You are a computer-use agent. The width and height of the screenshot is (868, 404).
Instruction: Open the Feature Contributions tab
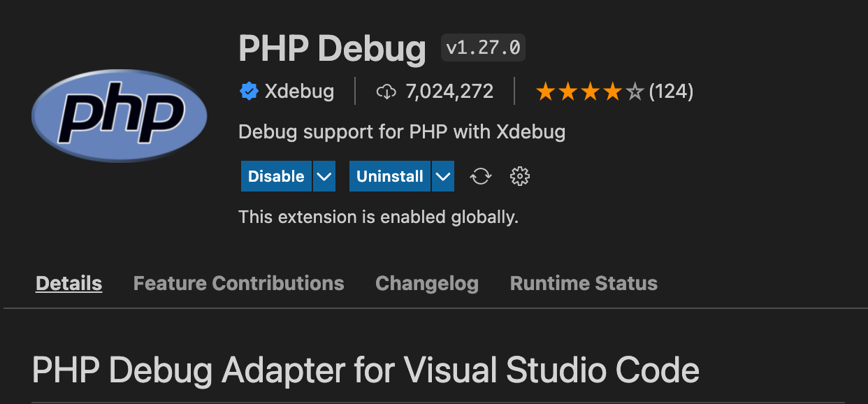click(x=238, y=283)
